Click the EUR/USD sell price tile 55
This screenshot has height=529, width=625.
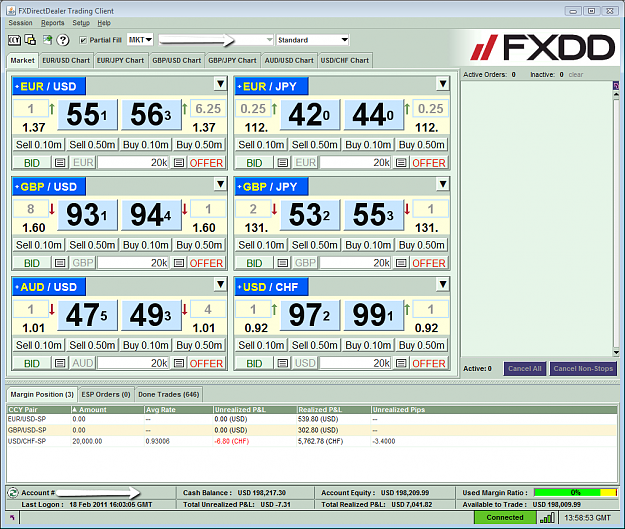[x=88, y=115]
